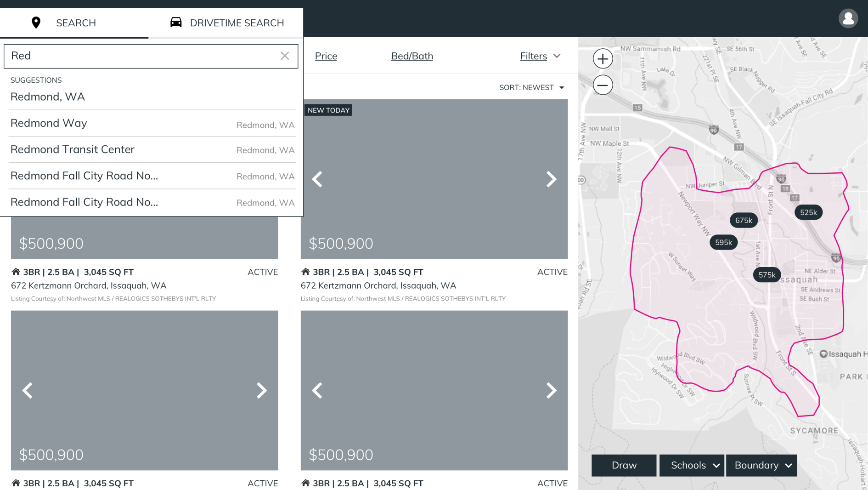
Task: Show previous photo on bottom-left listing card
Action: click(28, 390)
